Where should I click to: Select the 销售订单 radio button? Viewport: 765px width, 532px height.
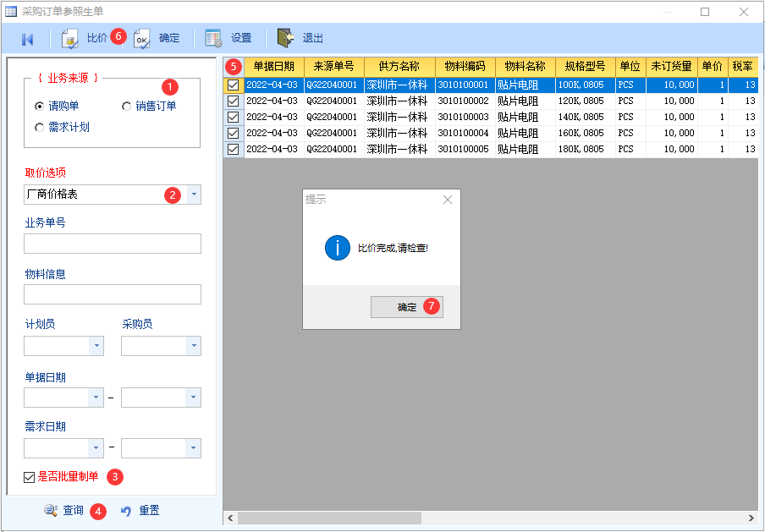[126, 106]
